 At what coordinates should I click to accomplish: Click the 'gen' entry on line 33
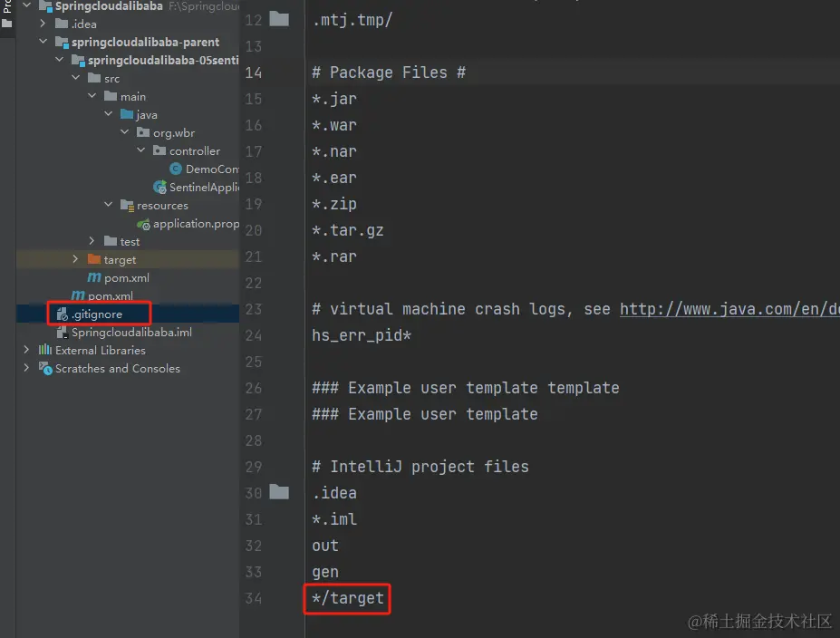tap(325, 572)
